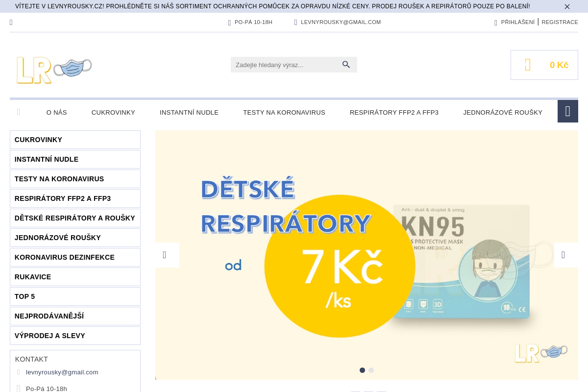Advance the banner with the right arrow
Viewport: 588px width, 392px height.
pos(563,255)
